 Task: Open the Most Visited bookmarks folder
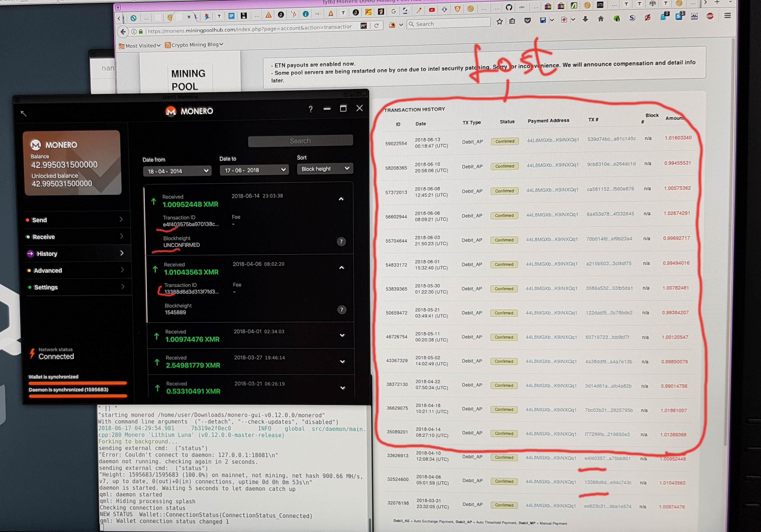(139, 46)
